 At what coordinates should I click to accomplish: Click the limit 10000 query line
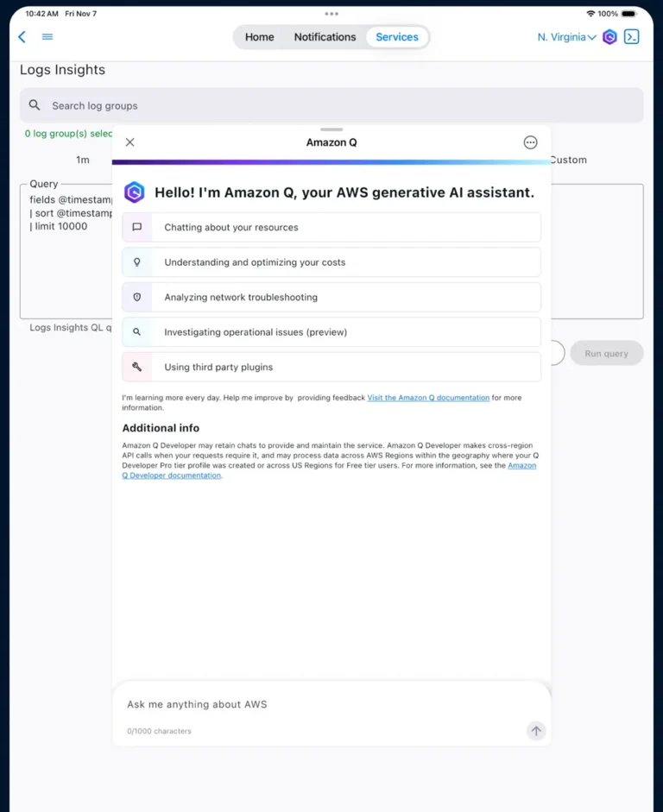click(x=59, y=226)
